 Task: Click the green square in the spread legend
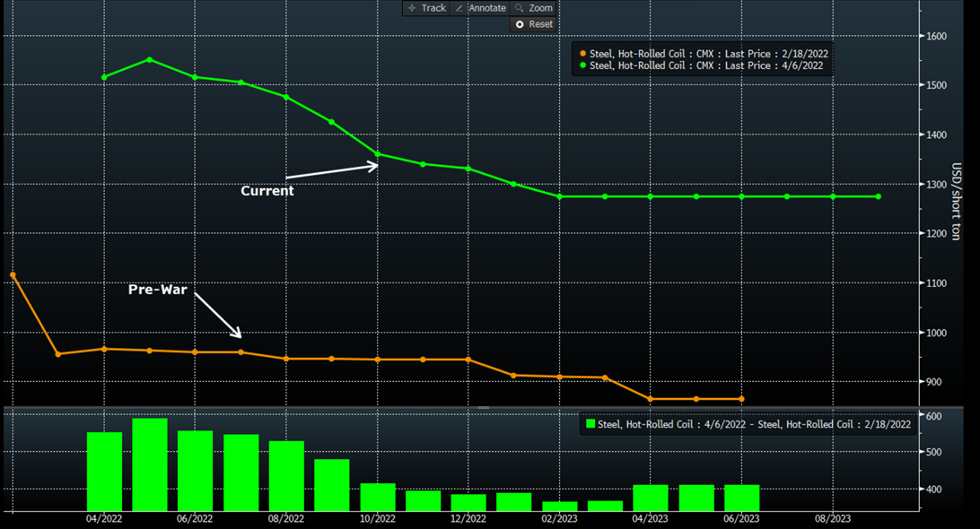pos(591,424)
